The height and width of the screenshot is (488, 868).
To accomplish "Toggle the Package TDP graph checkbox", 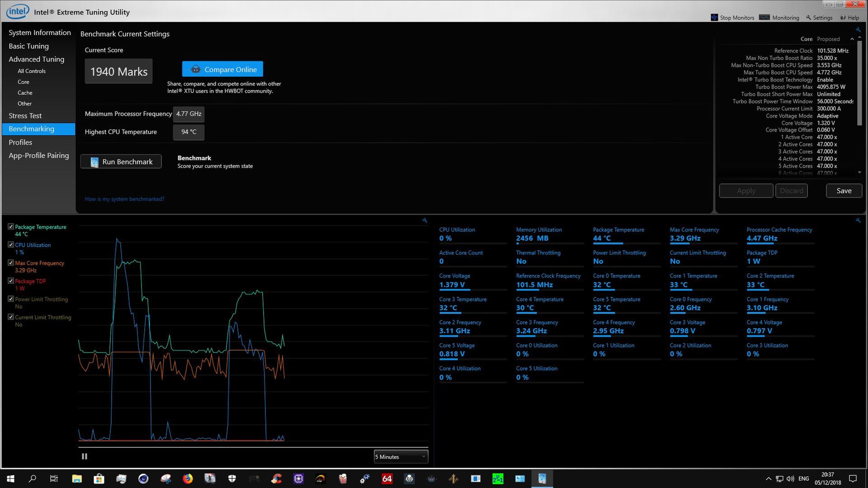I will point(11,281).
